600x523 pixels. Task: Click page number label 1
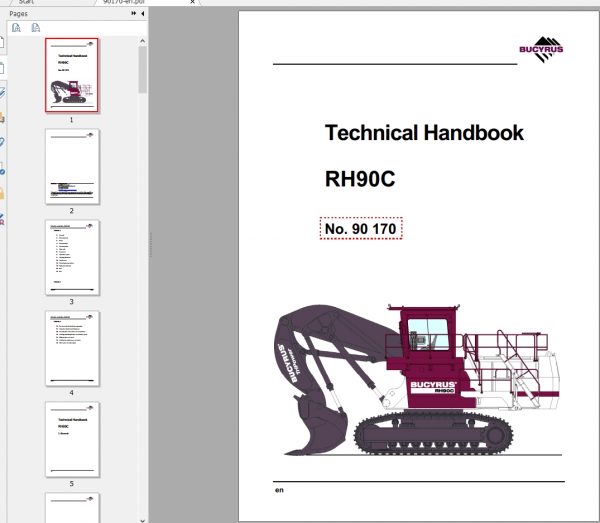[x=72, y=120]
